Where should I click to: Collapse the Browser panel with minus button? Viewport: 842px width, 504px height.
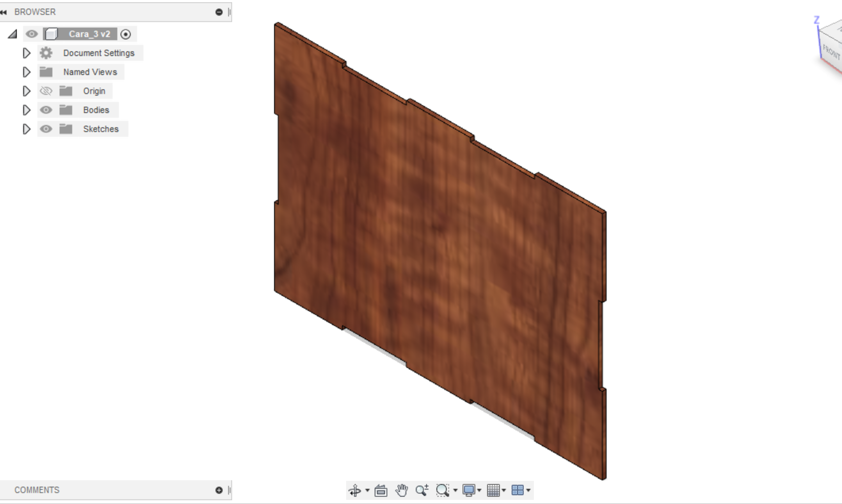[219, 12]
